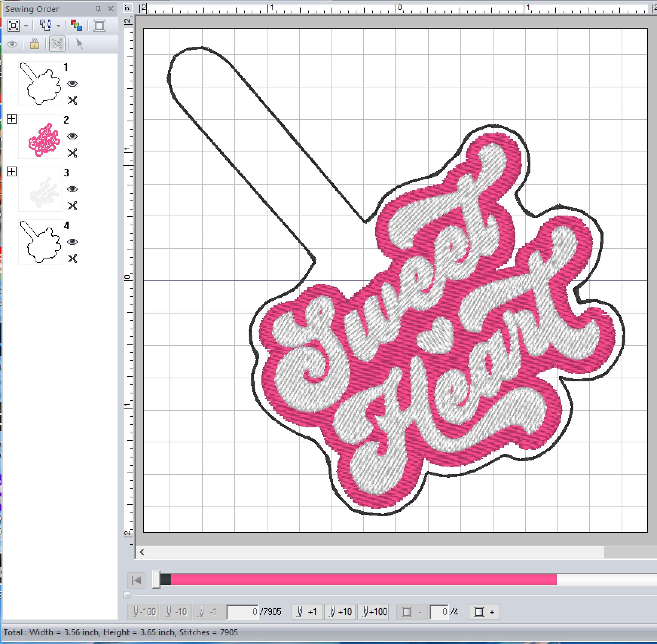Screen dimensions: 657x644
Task: Jump to next color with spool plus button
Action: click(484, 612)
